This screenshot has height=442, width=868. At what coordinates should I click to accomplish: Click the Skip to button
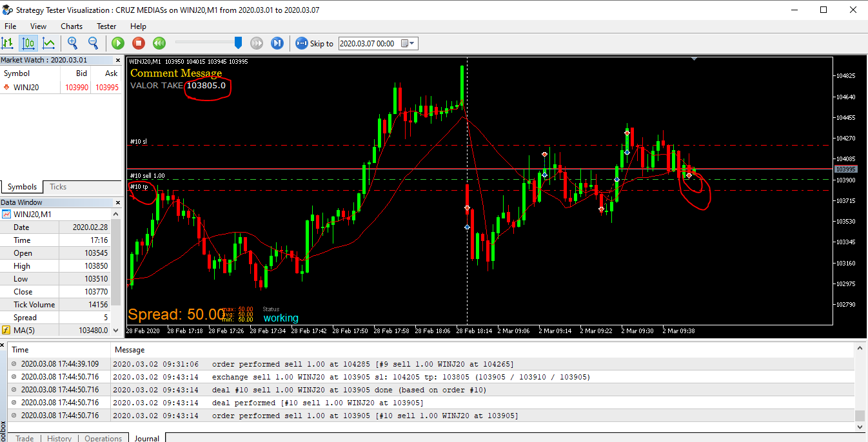tap(315, 43)
